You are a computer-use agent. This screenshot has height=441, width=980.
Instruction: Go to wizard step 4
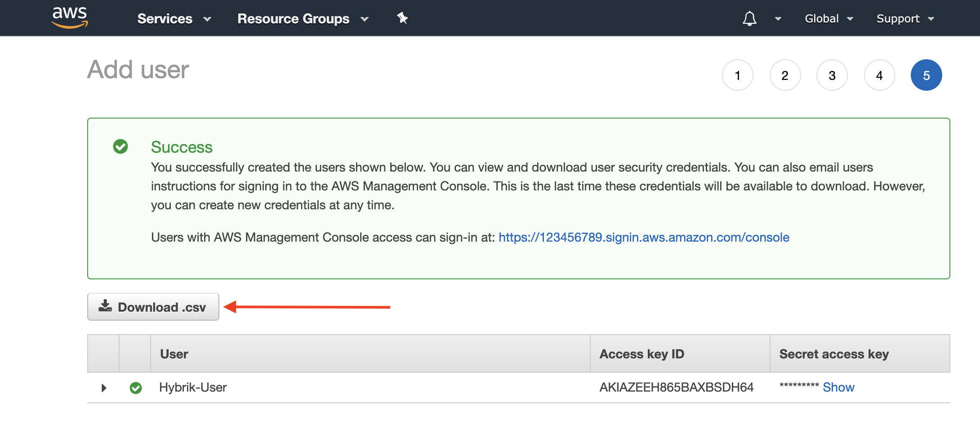[x=879, y=75]
